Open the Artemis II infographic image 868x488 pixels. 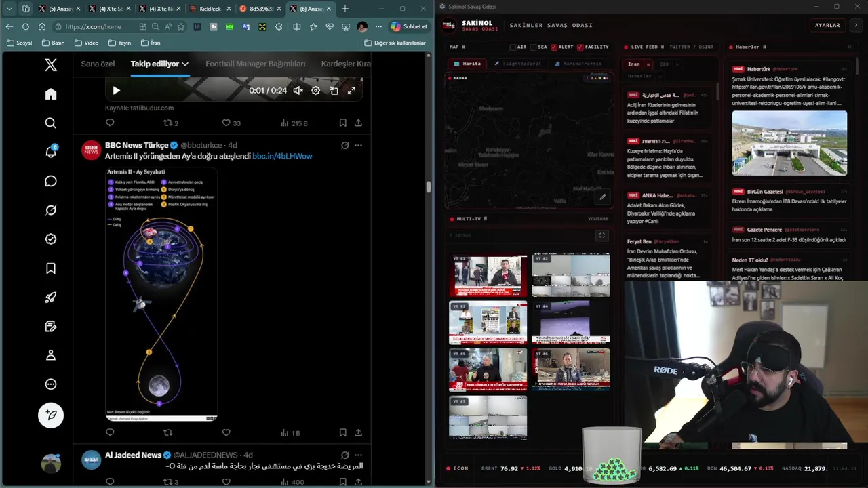click(x=161, y=293)
